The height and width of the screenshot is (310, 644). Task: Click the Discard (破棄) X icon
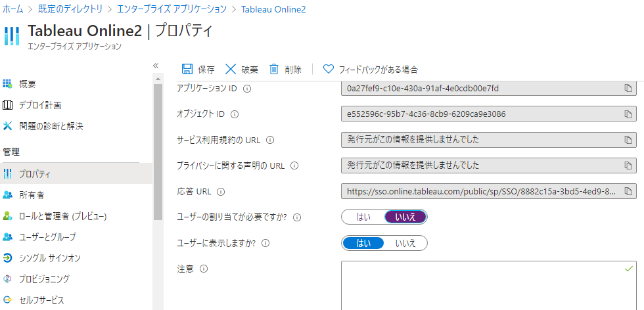(231, 69)
